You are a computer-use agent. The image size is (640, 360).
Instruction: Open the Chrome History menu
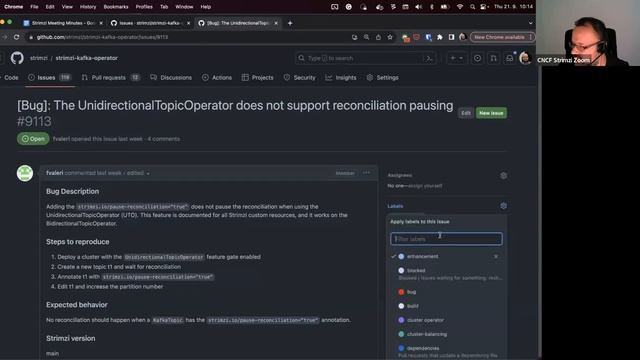(x=88, y=7)
